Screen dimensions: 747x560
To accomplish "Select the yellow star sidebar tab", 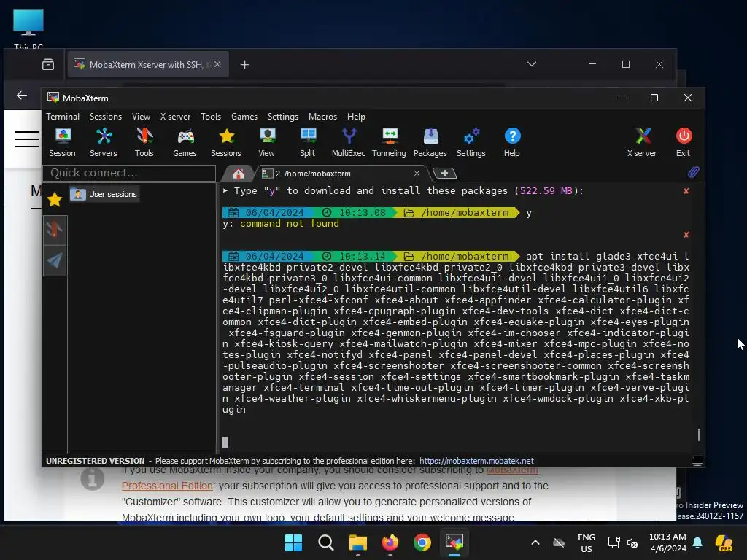I will (x=55, y=199).
